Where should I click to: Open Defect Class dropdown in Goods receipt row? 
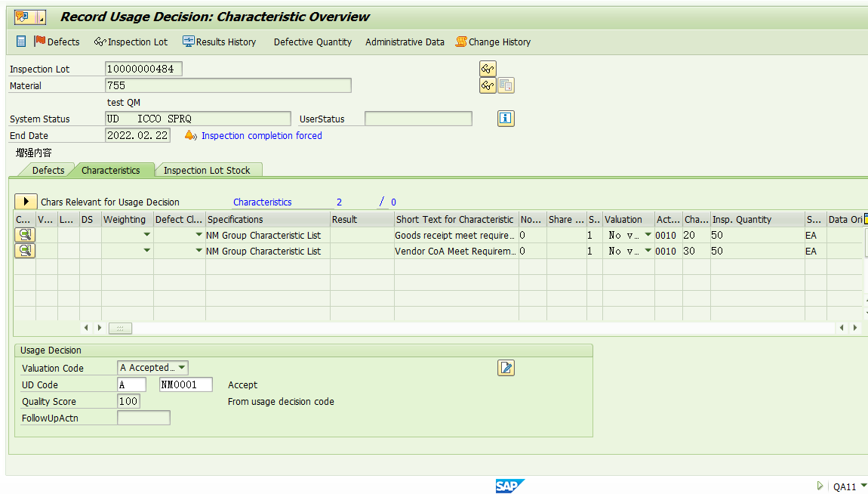[199, 235]
